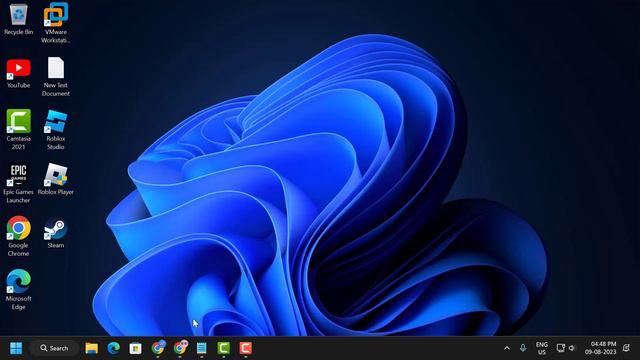Select the New Text Document file
640x360 pixels.
click(56, 76)
